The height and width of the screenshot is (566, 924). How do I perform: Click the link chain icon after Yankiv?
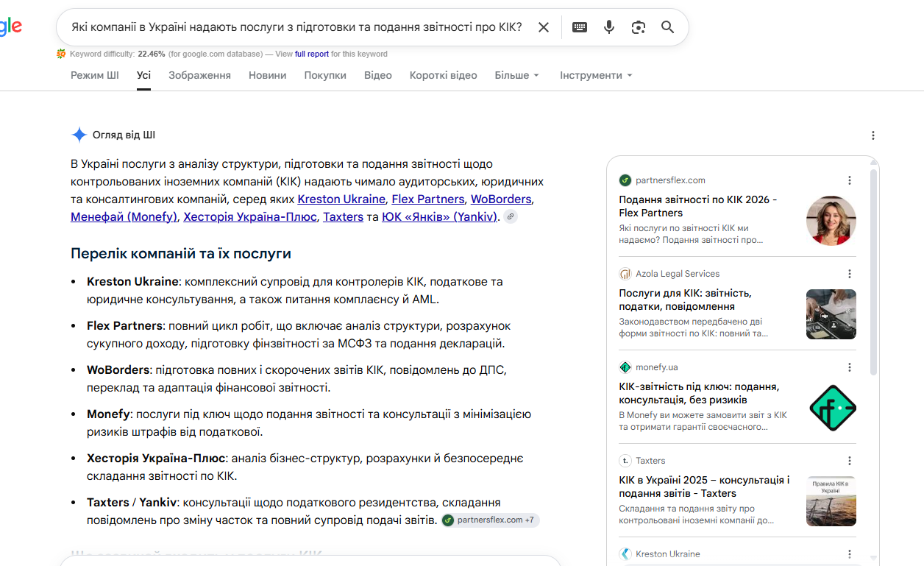[x=510, y=216]
